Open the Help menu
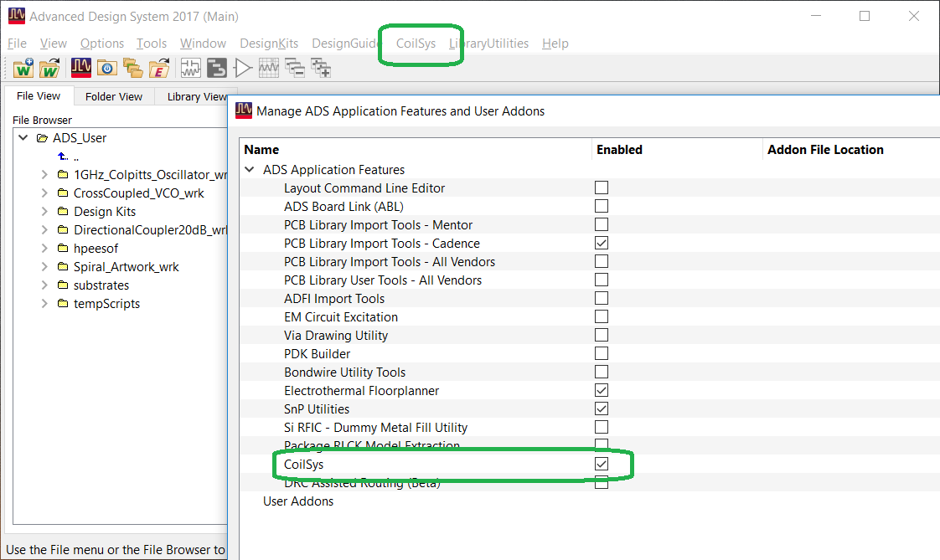Screen dimensions: 940x560 [x=555, y=44]
